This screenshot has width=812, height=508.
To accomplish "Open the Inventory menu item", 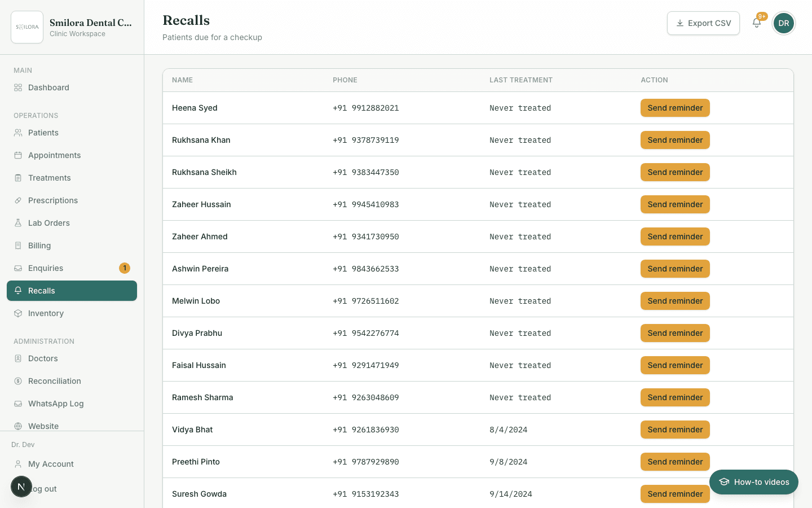I will [72, 313].
